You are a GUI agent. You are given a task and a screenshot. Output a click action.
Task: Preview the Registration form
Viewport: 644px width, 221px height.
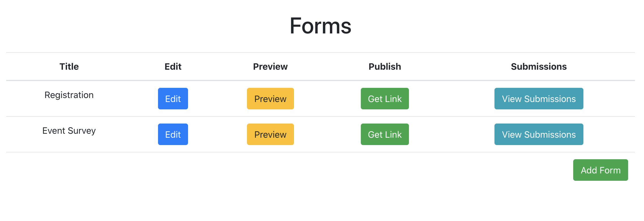click(270, 99)
